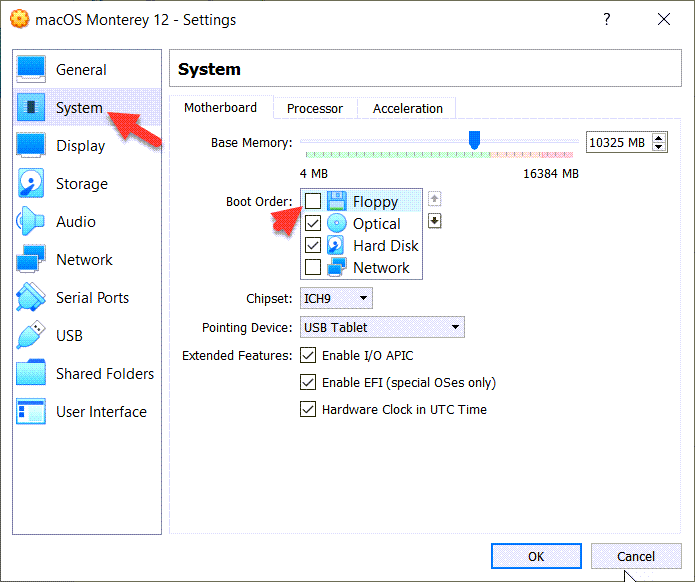Screen dimensions: 695x582
Task: Open the Display settings icon in sidebar
Action: [x=31, y=146]
